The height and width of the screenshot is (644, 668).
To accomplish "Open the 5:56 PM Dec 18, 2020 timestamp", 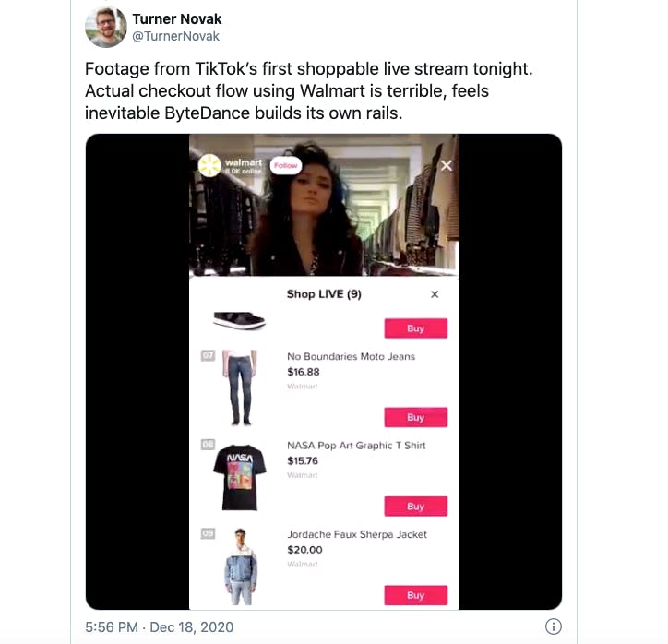I will pyautogui.click(x=160, y=627).
